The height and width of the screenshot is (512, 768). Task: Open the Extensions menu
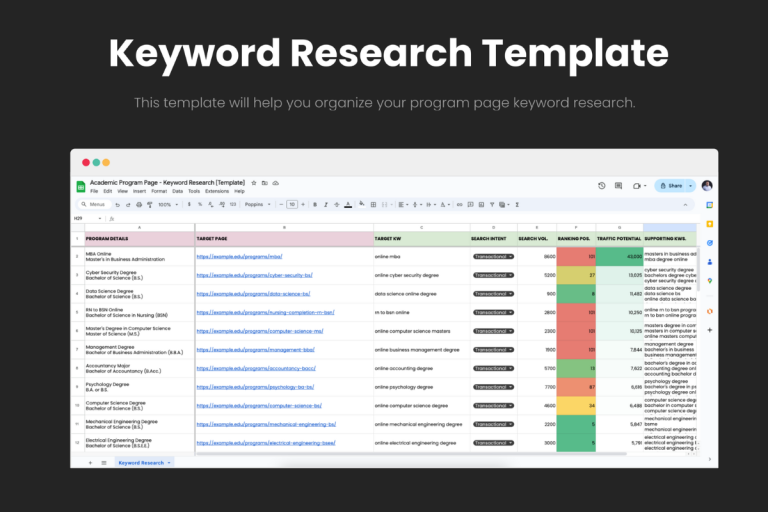click(216, 192)
